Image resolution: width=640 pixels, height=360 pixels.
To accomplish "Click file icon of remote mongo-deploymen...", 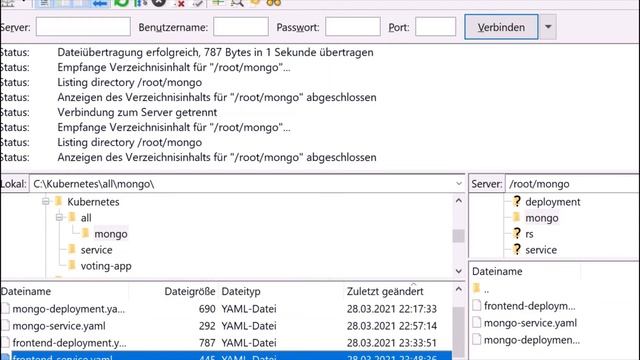I will coord(477,340).
